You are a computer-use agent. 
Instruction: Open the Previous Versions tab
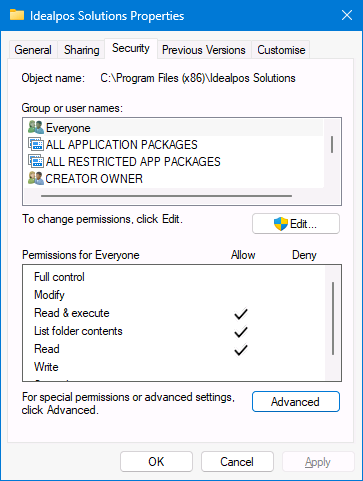pyautogui.click(x=204, y=50)
